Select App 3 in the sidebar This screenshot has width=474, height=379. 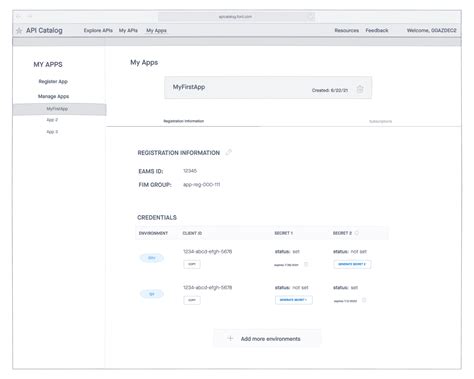pos(52,132)
